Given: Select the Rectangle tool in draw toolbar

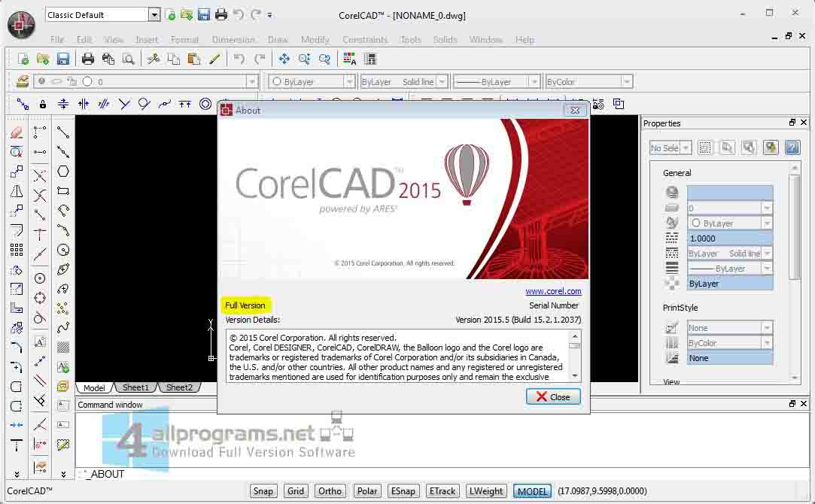Looking at the screenshot, I should [63, 191].
